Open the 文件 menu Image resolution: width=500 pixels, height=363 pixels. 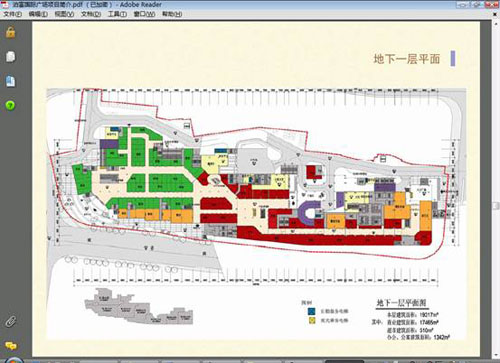pyautogui.click(x=12, y=14)
